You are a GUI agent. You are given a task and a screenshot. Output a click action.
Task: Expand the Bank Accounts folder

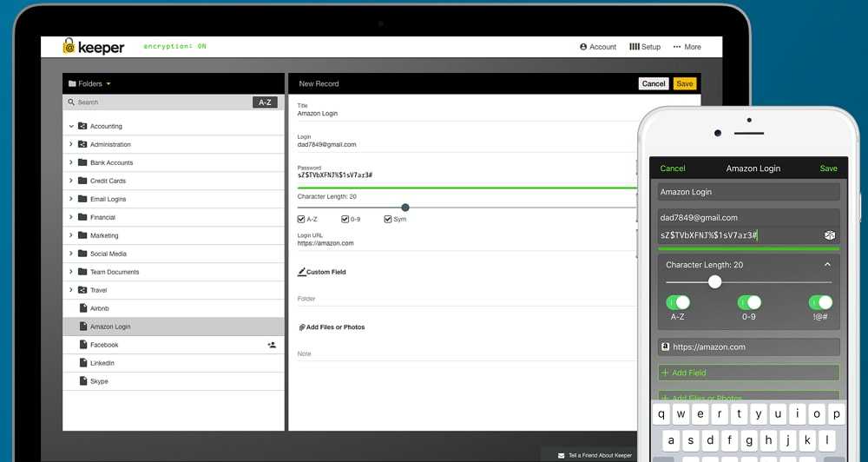tap(71, 163)
